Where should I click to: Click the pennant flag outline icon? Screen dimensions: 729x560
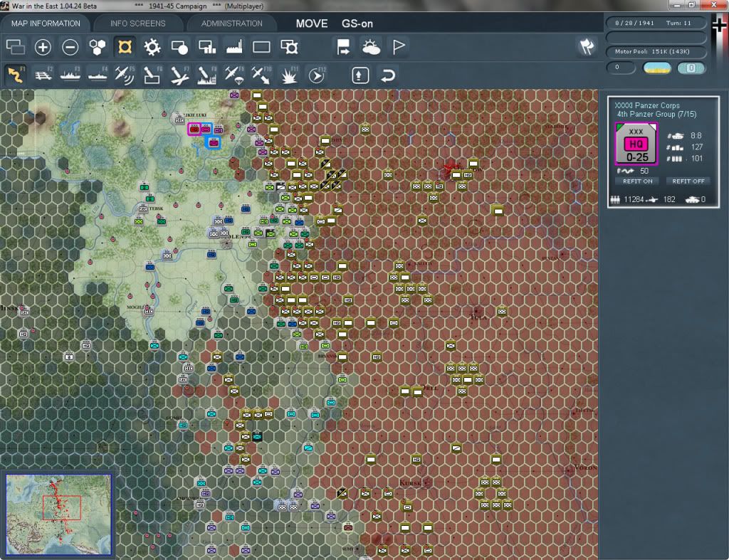(399, 47)
